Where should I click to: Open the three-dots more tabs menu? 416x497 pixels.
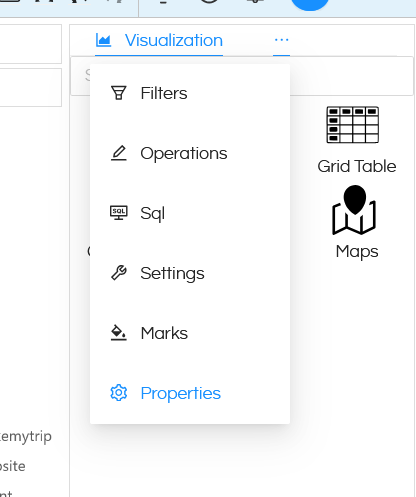281,40
